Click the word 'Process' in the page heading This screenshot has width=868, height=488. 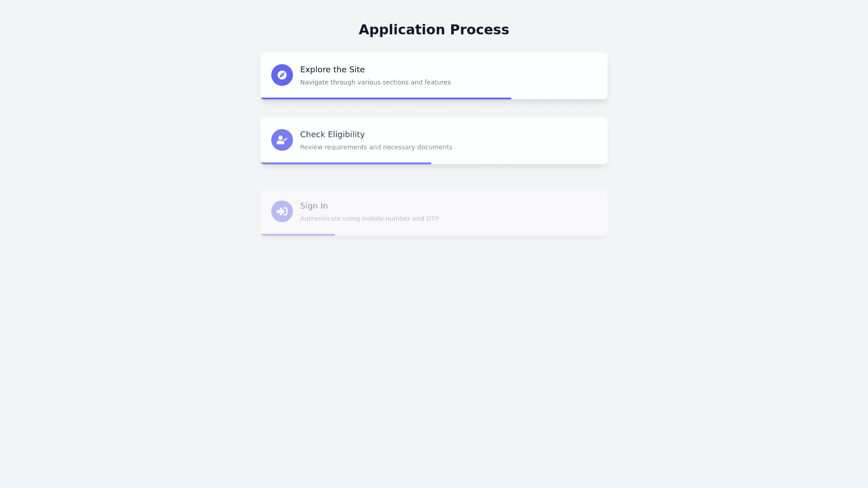click(479, 30)
